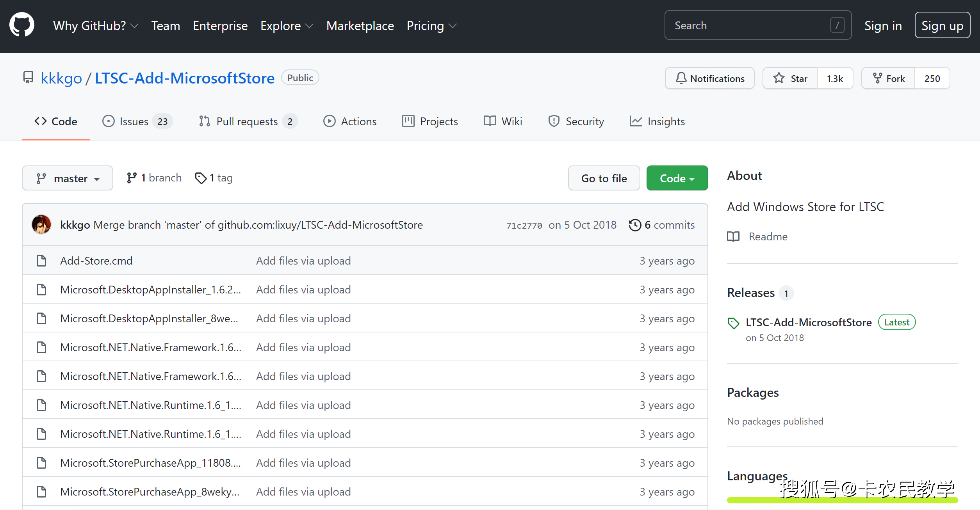Click the yellow-green Languages bar
The height and width of the screenshot is (510, 980).
click(842, 500)
